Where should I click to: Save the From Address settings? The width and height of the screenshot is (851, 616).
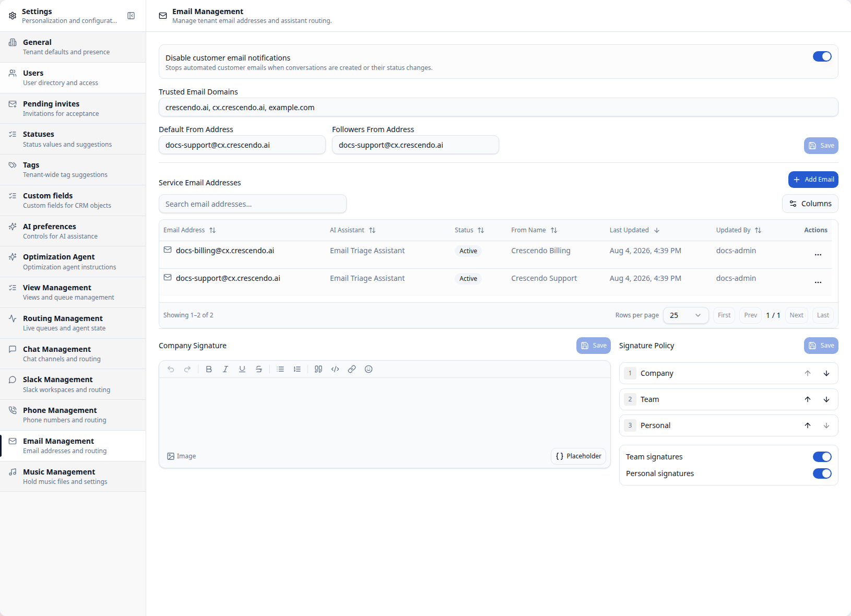pyautogui.click(x=821, y=146)
